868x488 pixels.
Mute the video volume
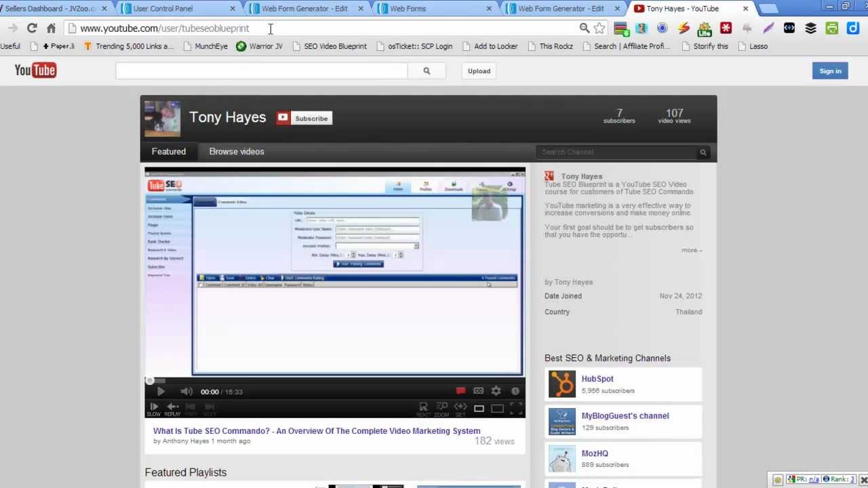[186, 391]
